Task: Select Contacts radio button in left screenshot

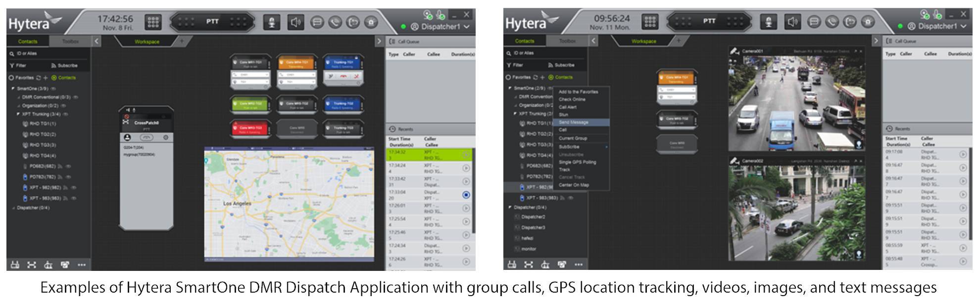Action: click(x=54, y=78)
